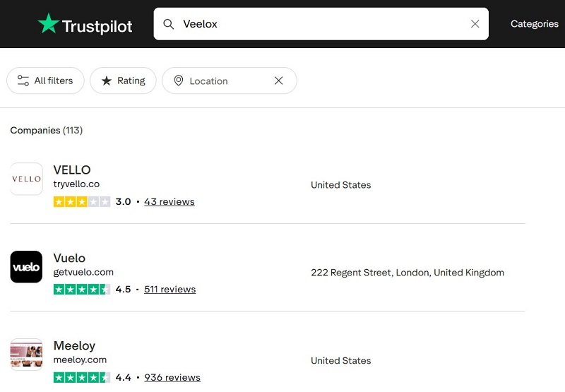Click VELLO's yellow star rating
Viewport: 565px width, 392px height.
pos(82,201)
